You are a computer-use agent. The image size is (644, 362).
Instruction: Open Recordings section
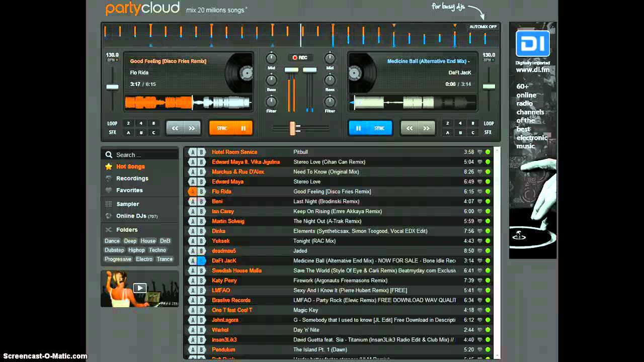tap(132, 178)
